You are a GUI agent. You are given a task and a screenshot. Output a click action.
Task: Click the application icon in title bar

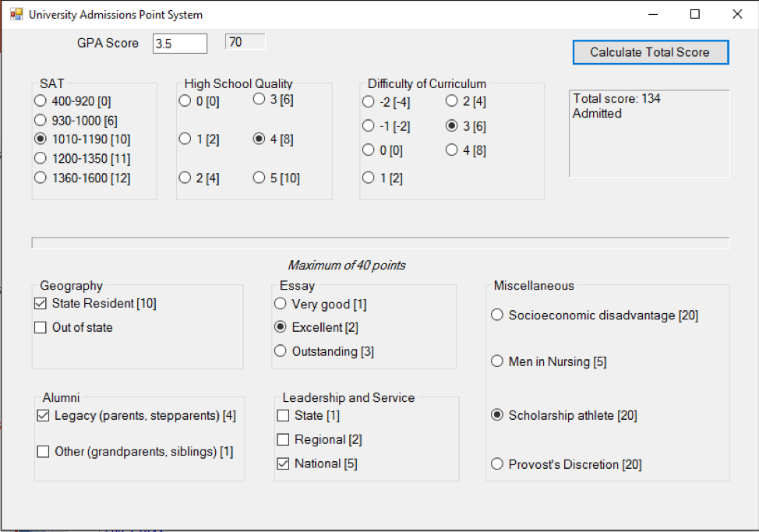16,14
